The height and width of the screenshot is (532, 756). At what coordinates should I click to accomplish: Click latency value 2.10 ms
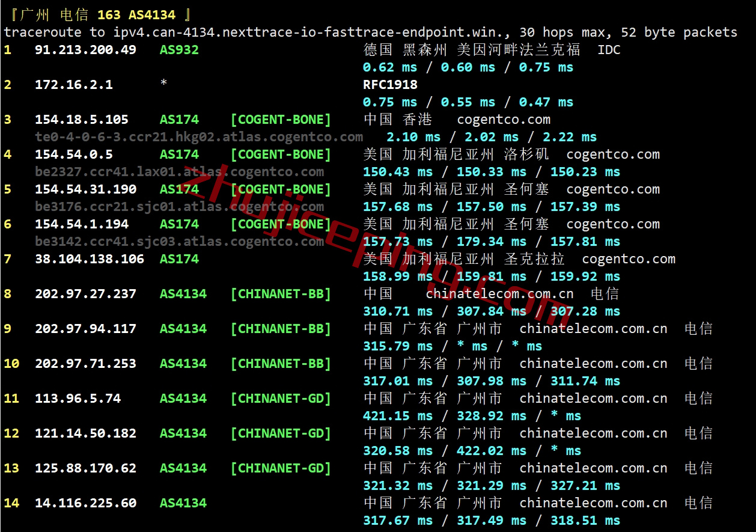click(x=413, y=137)
